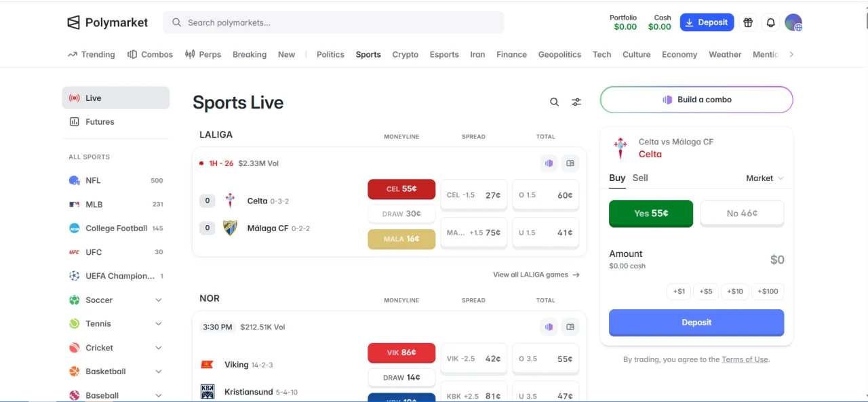
Task: Pick MALA 16¢ moneyline
Action: tap(401, 239)
